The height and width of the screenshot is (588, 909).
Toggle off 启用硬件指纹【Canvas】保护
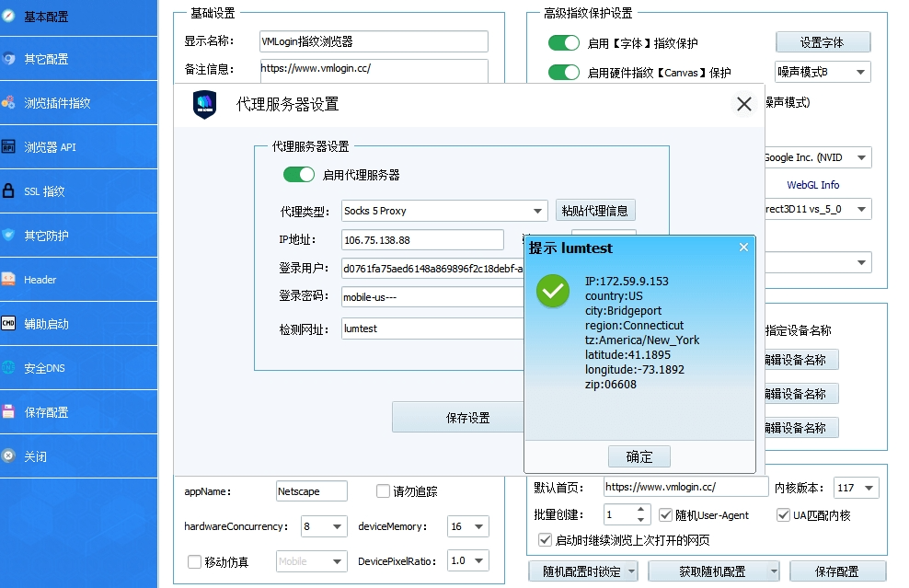coord(563,72)
